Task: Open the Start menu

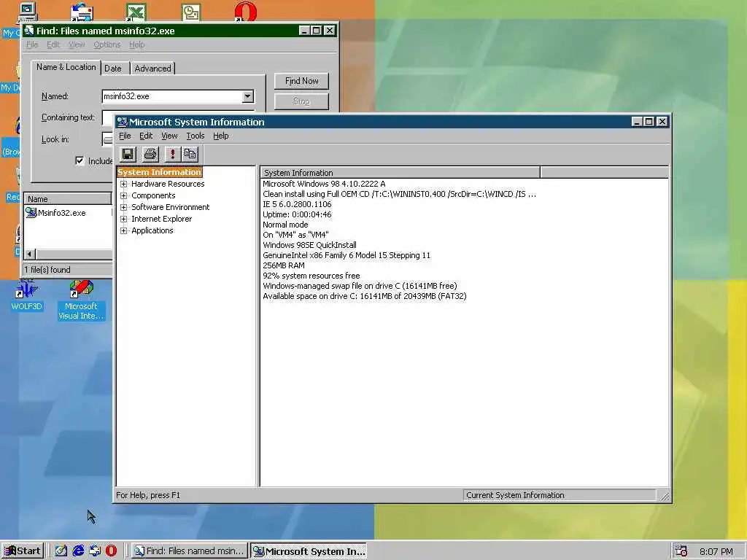Action: click(x=23, y=551)
